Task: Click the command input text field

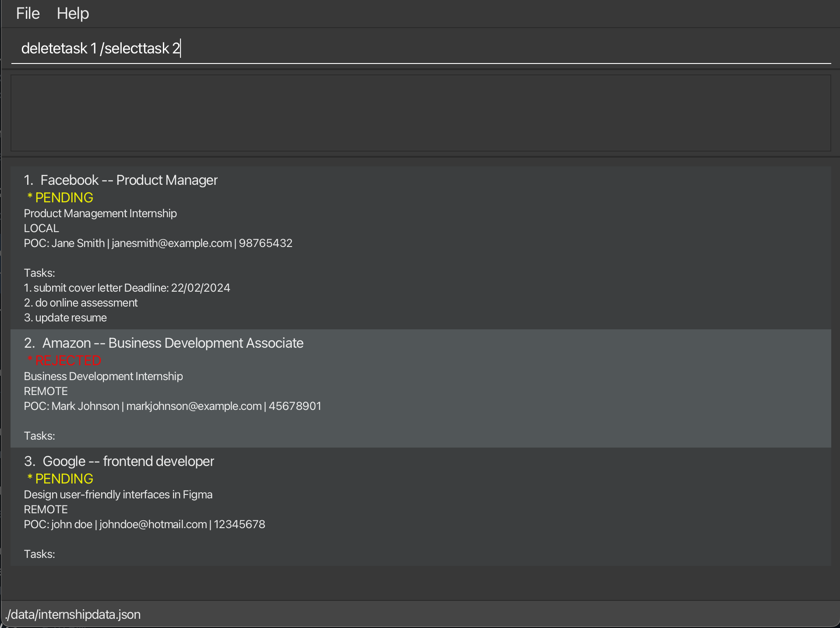Action: [420, 48]
